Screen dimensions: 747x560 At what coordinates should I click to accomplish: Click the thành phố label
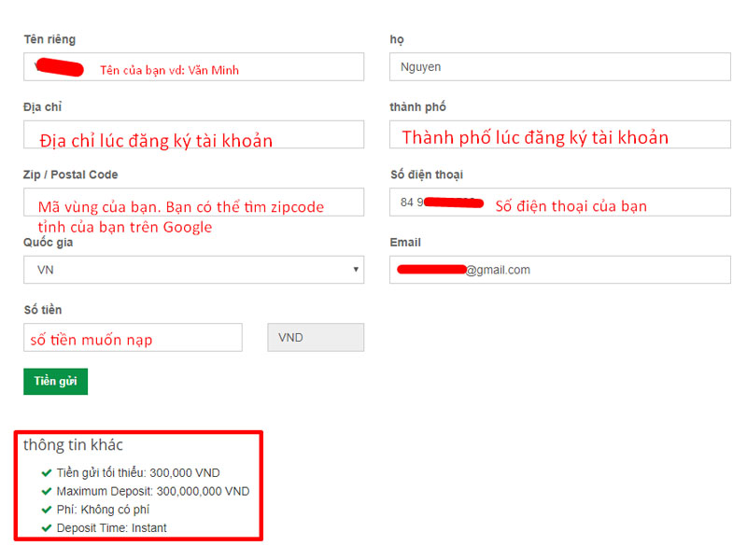(417, 107)
